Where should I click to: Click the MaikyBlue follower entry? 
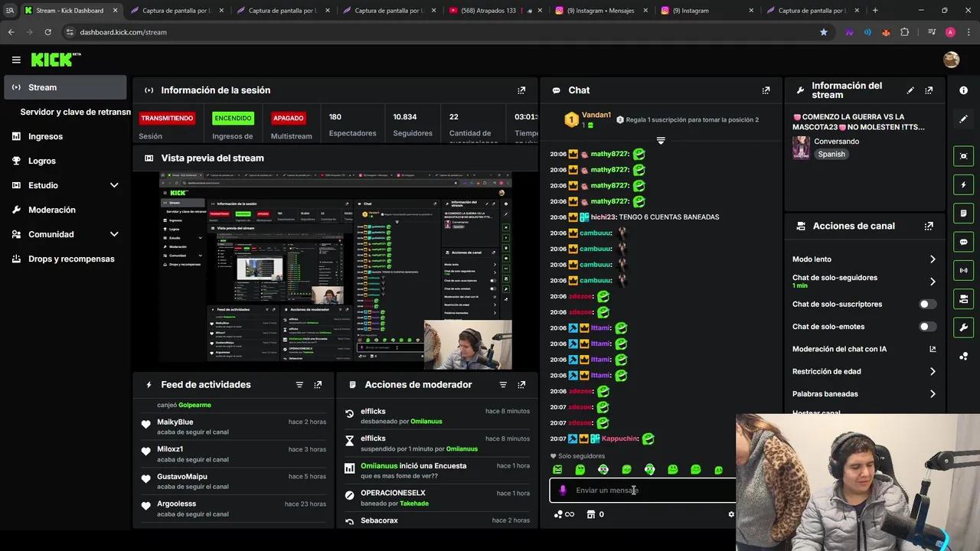pyautogui.click(x=234, y=427)
